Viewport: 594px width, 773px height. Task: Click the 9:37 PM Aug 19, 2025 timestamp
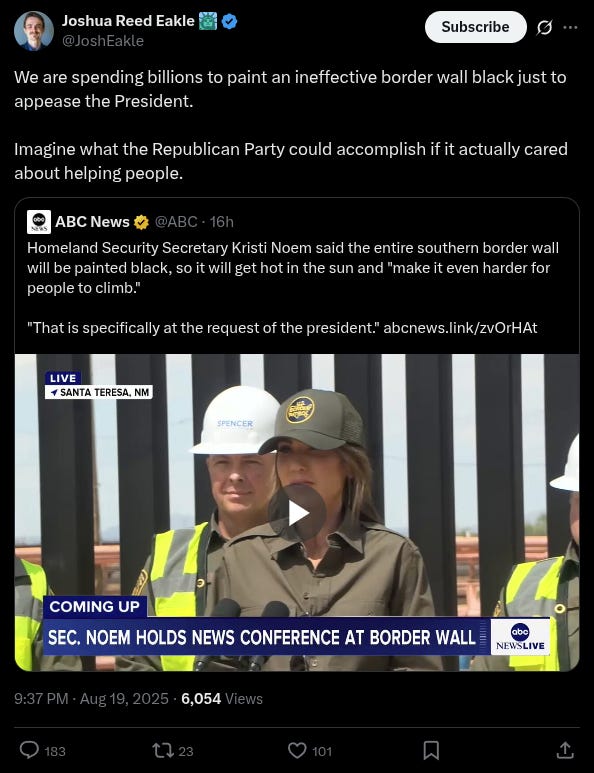point(91,699)
